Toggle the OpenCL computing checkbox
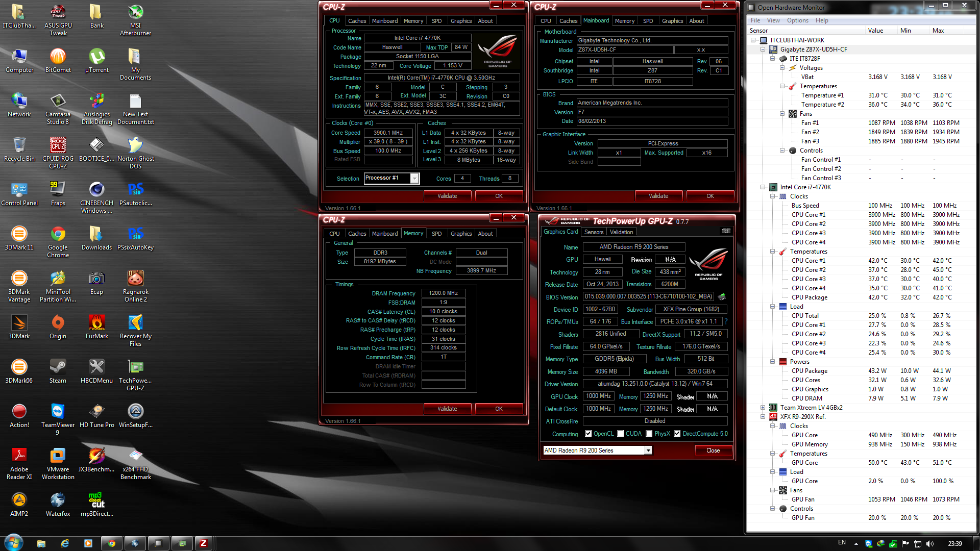 588,434
